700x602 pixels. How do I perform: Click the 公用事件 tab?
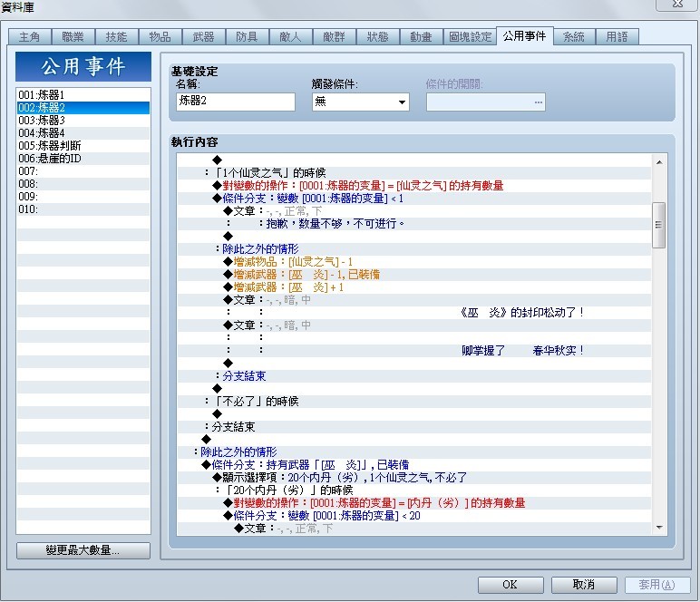(x=525, y=35)
